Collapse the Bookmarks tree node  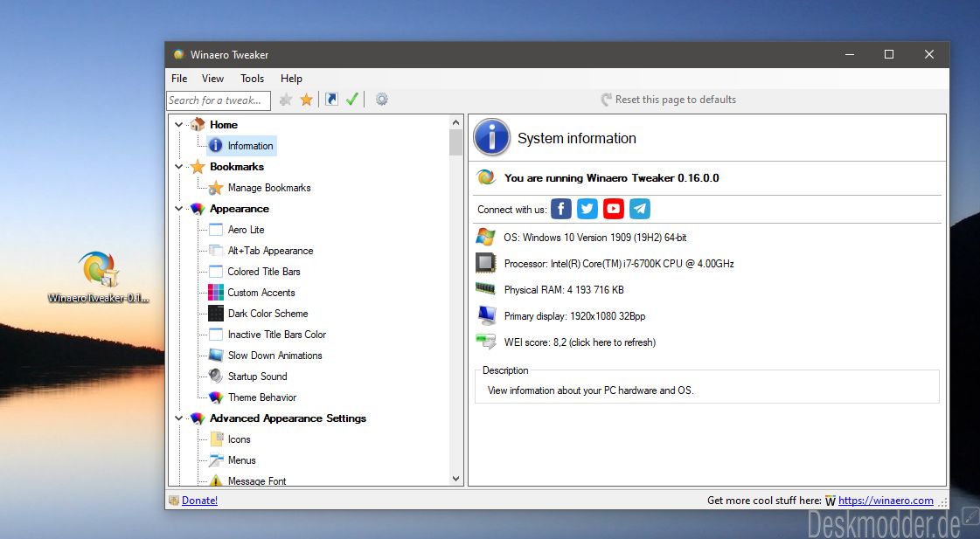coord(178,167)
